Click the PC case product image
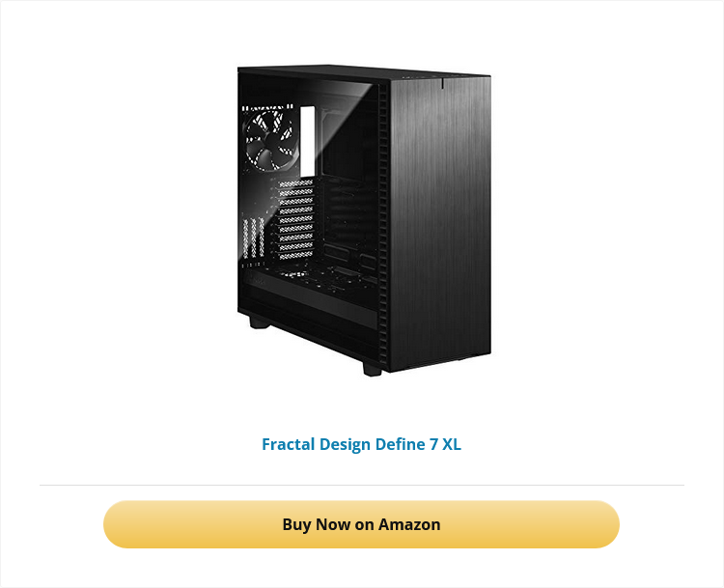 pyautogui.click(x=364, y=220)
